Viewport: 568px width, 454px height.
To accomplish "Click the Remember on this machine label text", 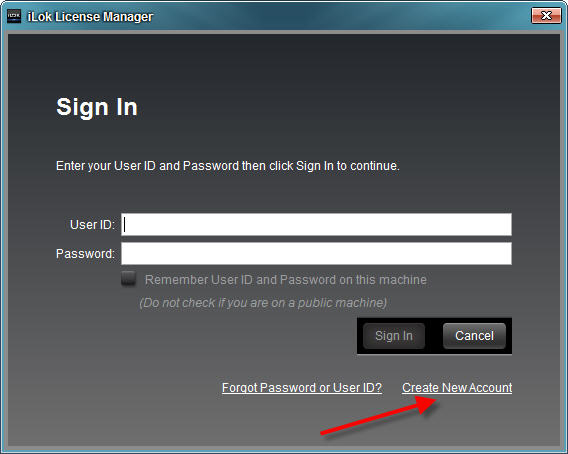I will (286, 280).
